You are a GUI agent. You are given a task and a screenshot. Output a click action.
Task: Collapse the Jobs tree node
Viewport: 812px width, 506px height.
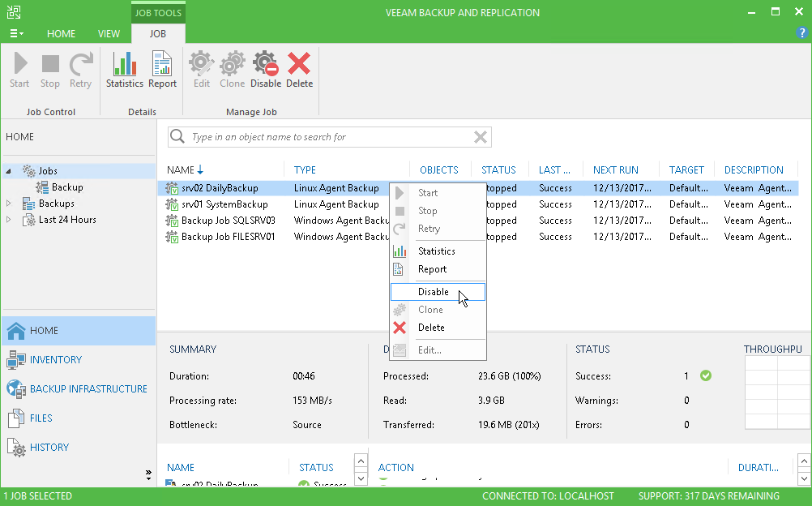pos(8,171)
